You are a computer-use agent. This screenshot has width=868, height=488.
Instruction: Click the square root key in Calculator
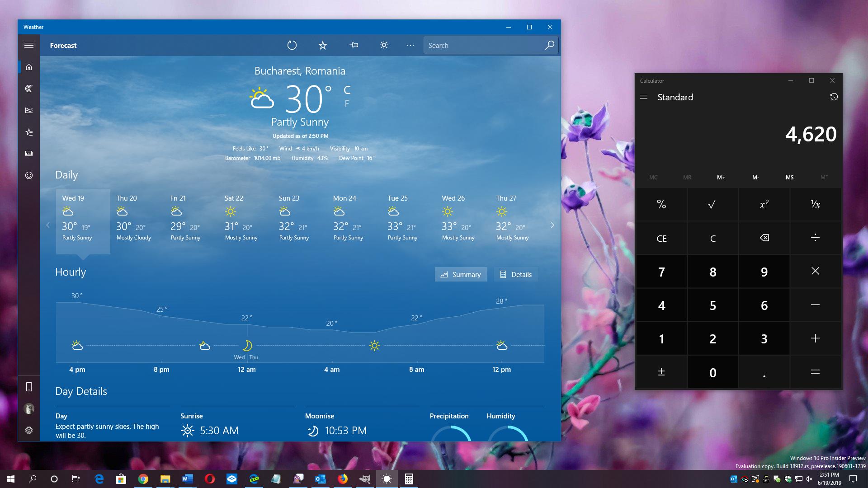click(712, 204)
